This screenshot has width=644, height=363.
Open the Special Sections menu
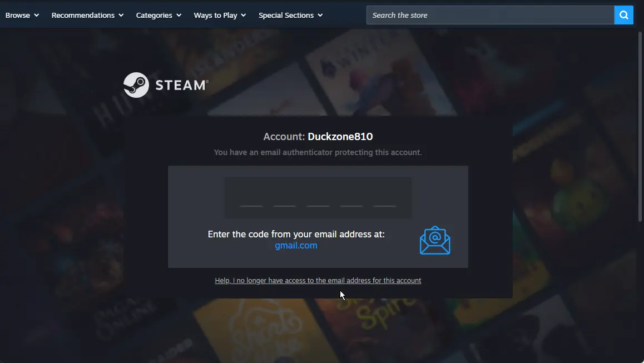point(290,15)
